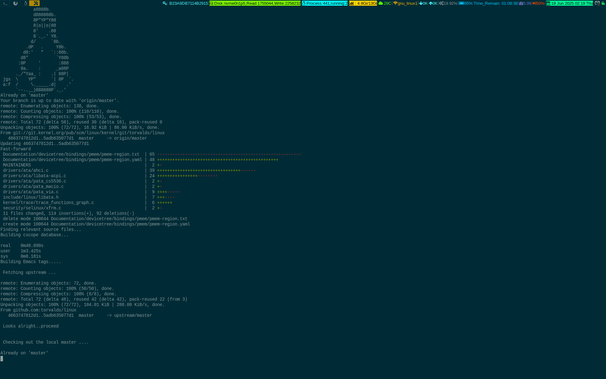Click the download speed arrow indicator

[x=421, y=3]
